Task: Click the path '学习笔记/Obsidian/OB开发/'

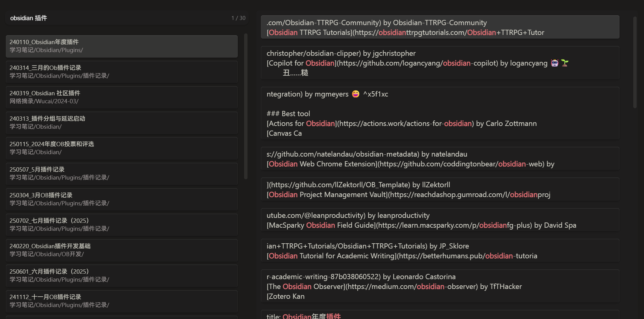Action: pos(47,254)
